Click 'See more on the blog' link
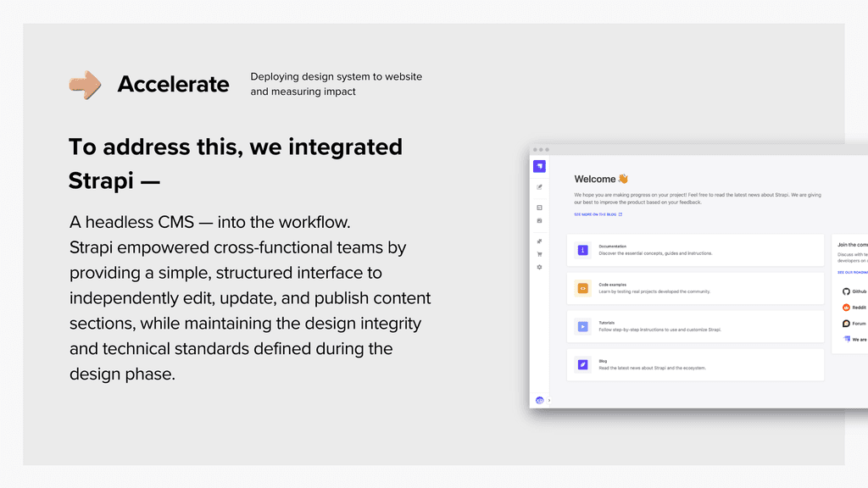This screenshot has height=488, width=868. tap(595, 214)
